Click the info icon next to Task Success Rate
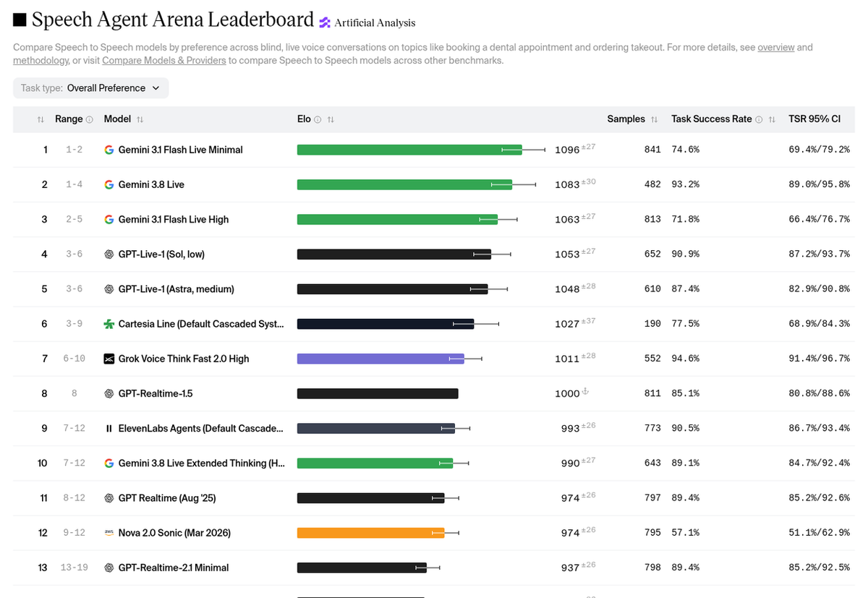The width and height of the screenshot is (868, 598). coord(759,119)
